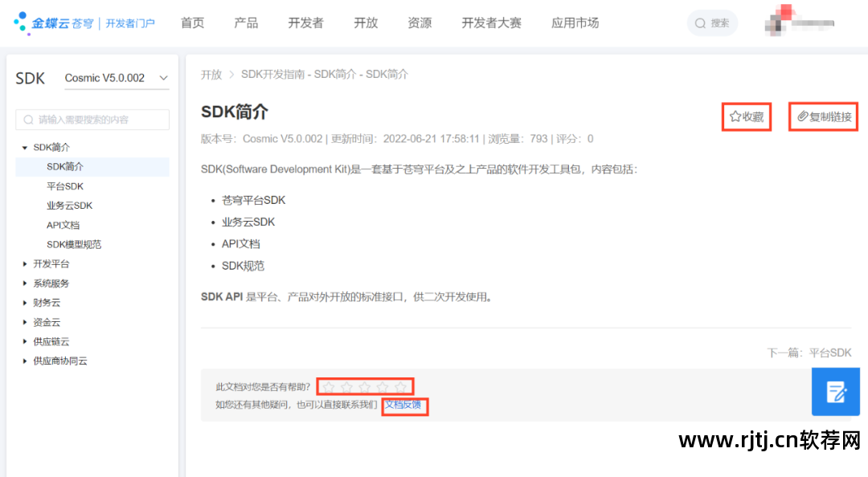Viewport: 868px width, 477px height.
Task: Open the 产品 menu
Action: (x=246, y=23)
